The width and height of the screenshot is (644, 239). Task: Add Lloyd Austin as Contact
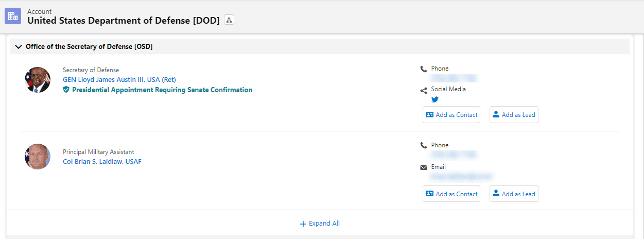[x=451, y=115]
